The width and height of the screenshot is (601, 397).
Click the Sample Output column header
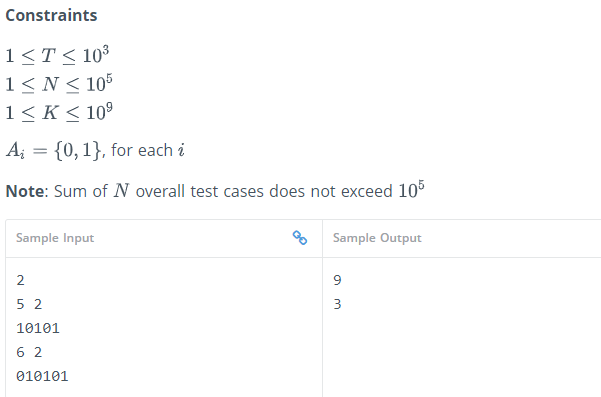(377, 238)
